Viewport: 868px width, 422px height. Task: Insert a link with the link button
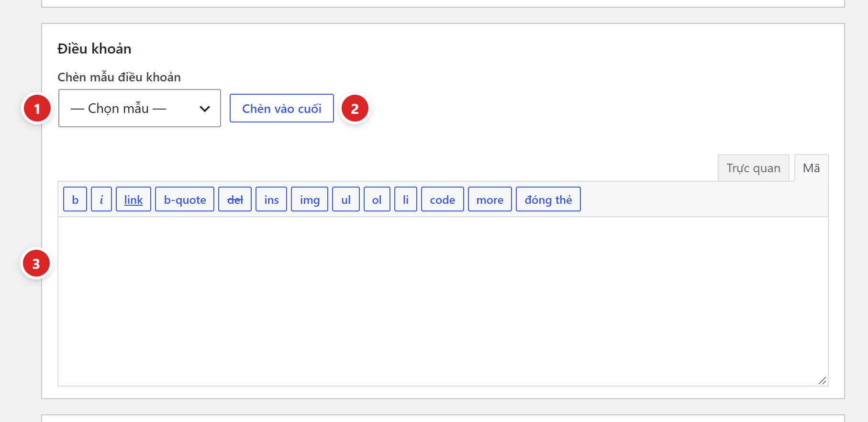(134, 199)
